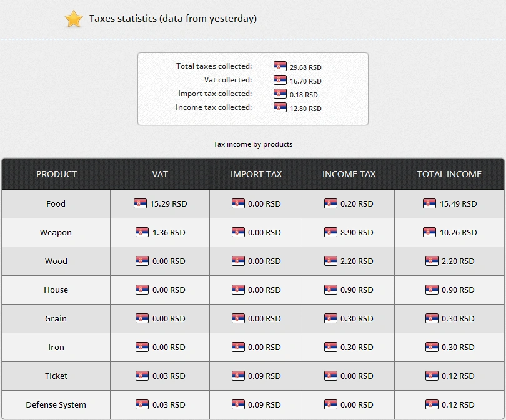This screenshot has width=506, height=420.
Task: Click the flag icon in Ticket import tax cell
Action: pyautogui.click(x=238, y=376)
